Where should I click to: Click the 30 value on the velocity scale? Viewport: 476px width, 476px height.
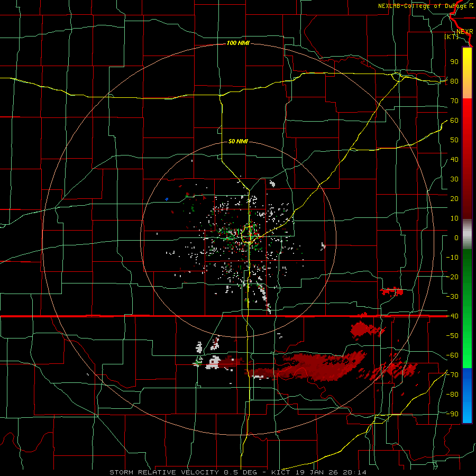pyautogui.click(x=454, y=179)
